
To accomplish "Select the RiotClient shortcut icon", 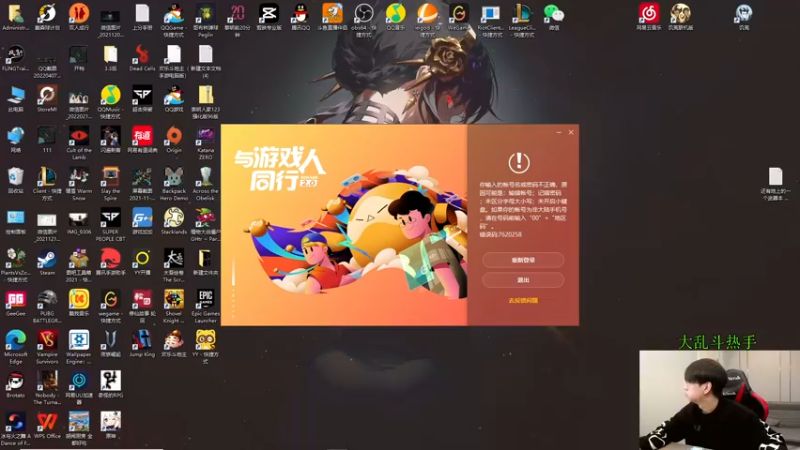I will 491,20.
